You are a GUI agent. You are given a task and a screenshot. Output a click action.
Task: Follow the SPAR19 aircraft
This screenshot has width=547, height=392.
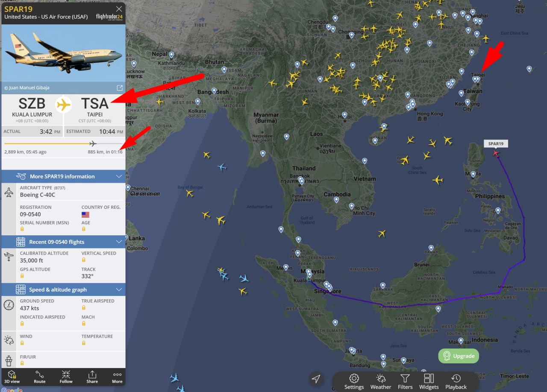(x=66, y=377)
